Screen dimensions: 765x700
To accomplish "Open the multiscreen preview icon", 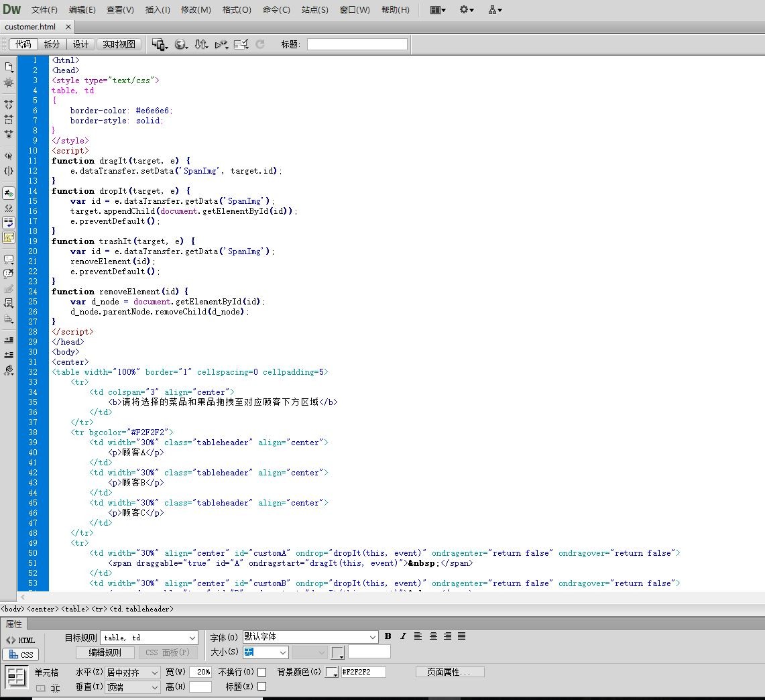I will pos(160,44).
